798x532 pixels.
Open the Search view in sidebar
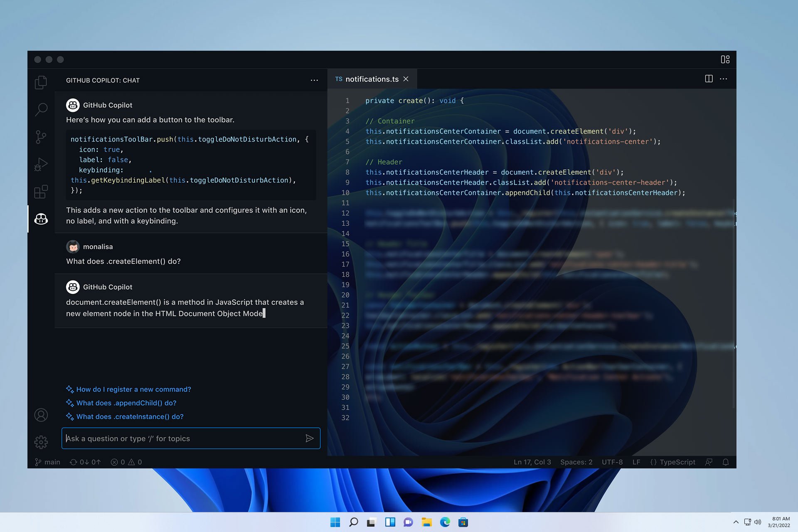click(41, 109)
